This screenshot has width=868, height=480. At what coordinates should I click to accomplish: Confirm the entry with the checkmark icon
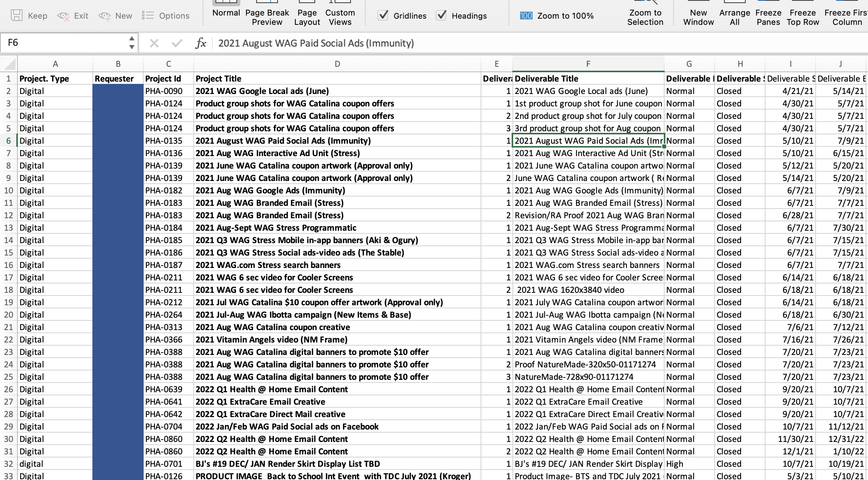(x=177, y=43)
